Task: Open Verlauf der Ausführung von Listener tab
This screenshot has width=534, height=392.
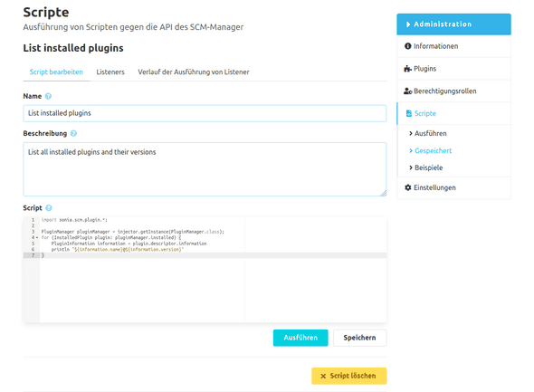Action: [194, 72]
